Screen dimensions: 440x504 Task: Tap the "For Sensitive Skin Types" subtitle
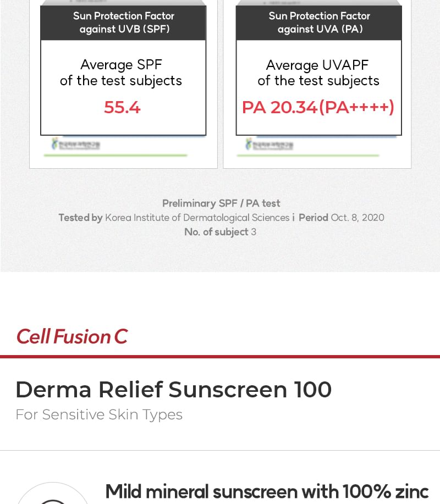click(99, 414)
